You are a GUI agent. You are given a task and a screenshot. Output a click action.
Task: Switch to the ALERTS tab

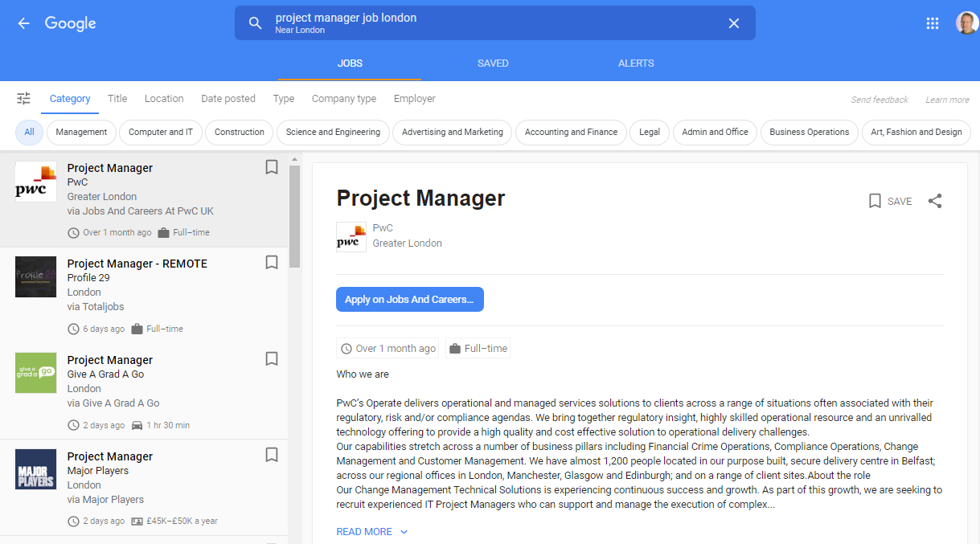636,63
